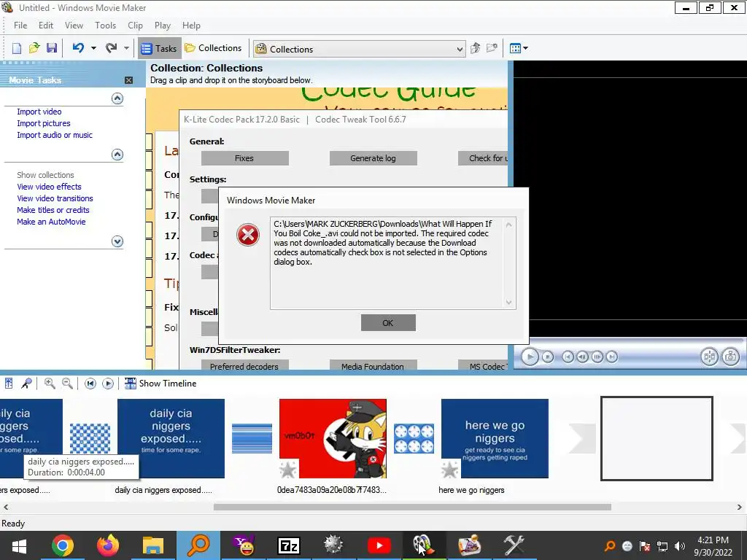Open View video effects
747x560 pixels.
[49, 187]
